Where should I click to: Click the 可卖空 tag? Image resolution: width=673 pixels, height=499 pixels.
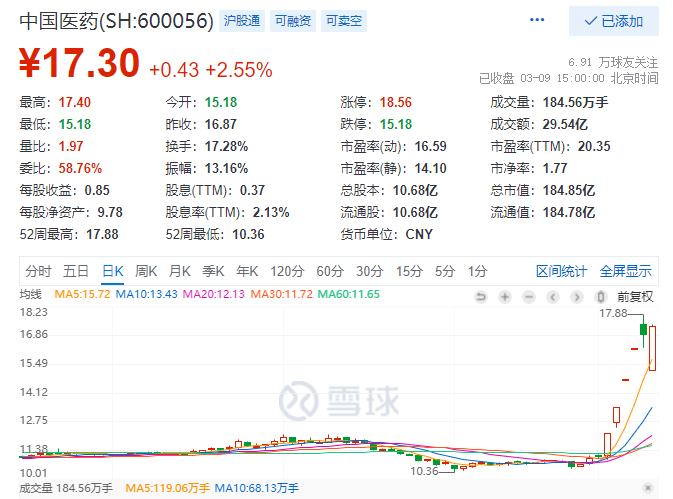coord(344,21)
